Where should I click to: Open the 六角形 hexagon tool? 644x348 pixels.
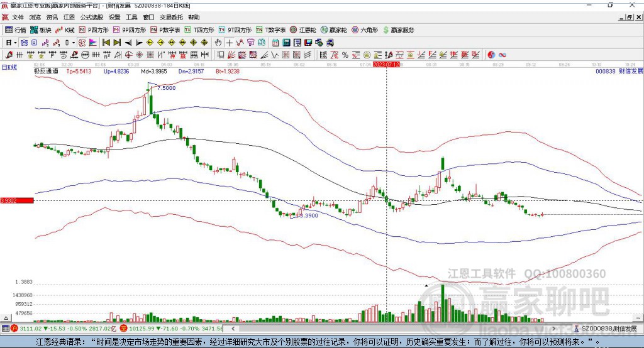pos(365,30)
